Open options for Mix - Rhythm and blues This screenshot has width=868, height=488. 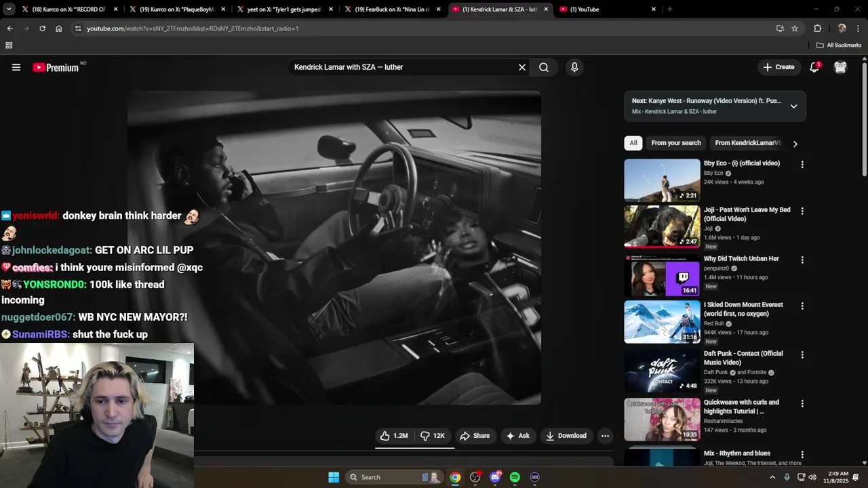(802, 455)
